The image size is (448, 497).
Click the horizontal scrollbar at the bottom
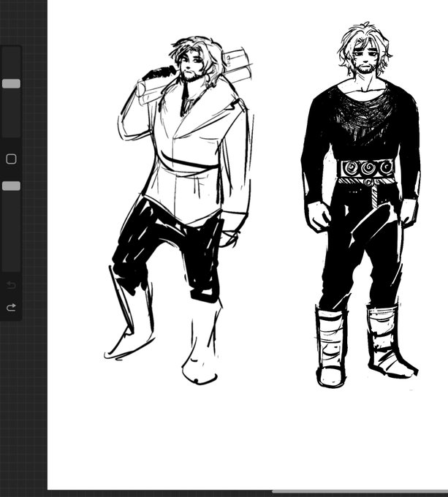tap(360, 492)
